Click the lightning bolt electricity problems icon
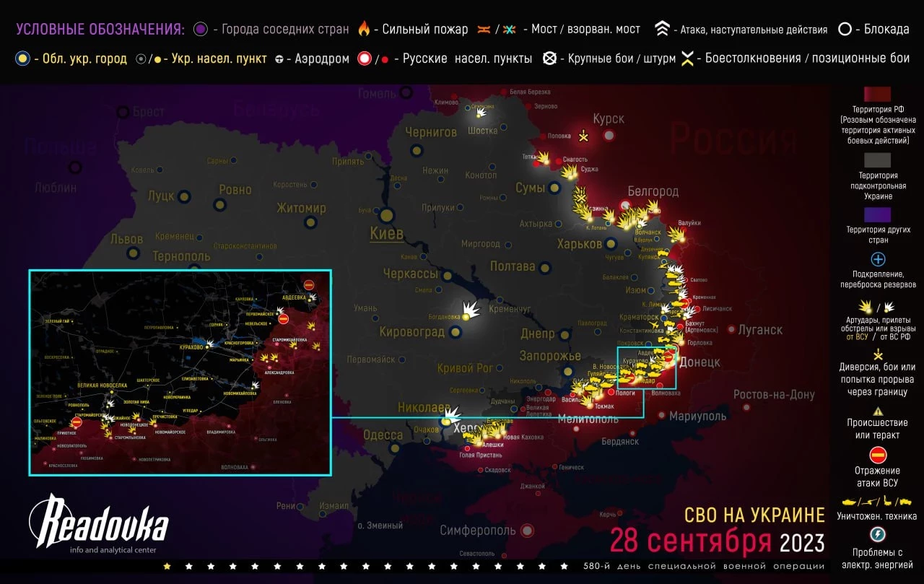Viewport: 924px width, 584px height. (x=878, y=534)
